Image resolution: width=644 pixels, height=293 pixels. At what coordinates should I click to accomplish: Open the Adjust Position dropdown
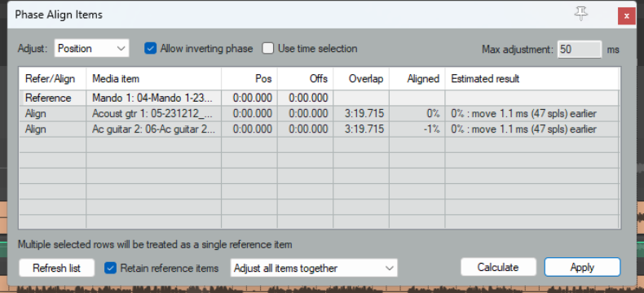coord(91,48)
